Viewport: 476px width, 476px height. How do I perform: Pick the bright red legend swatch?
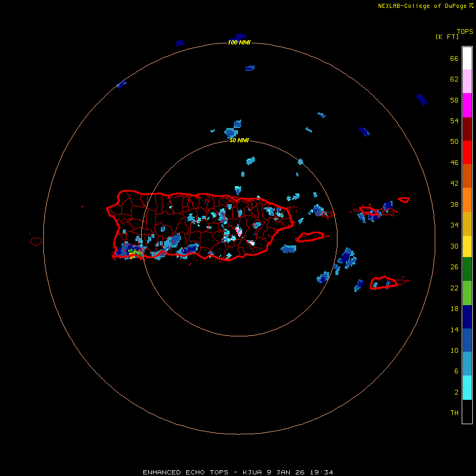467,152
